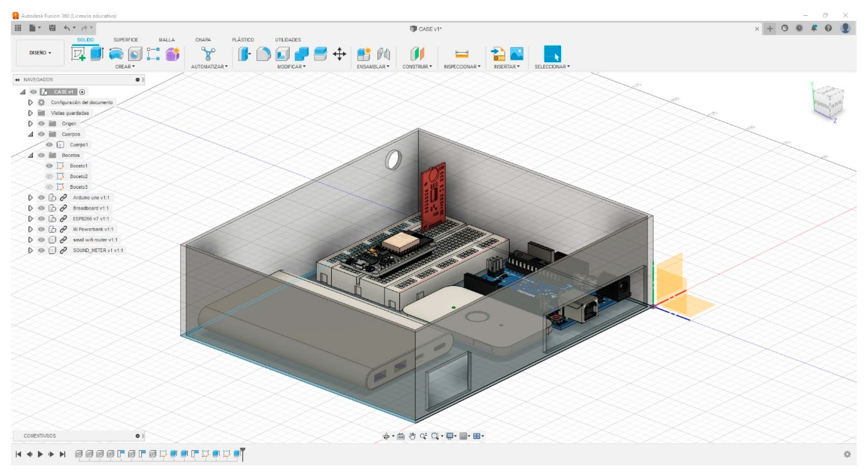Hide Cuerpo1 body using eye icon
The width and height of the screenshot is (868, 476).
49,145
